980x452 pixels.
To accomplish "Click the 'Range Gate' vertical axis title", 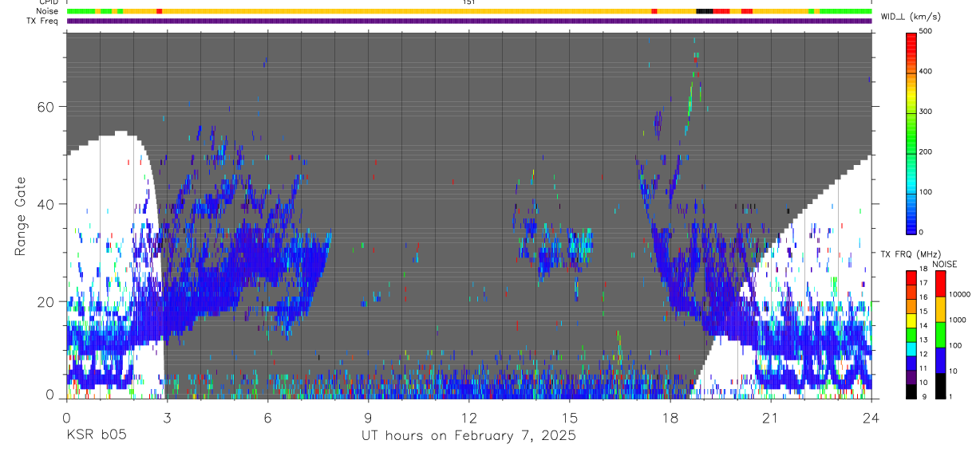I will [x=22, y=215].
